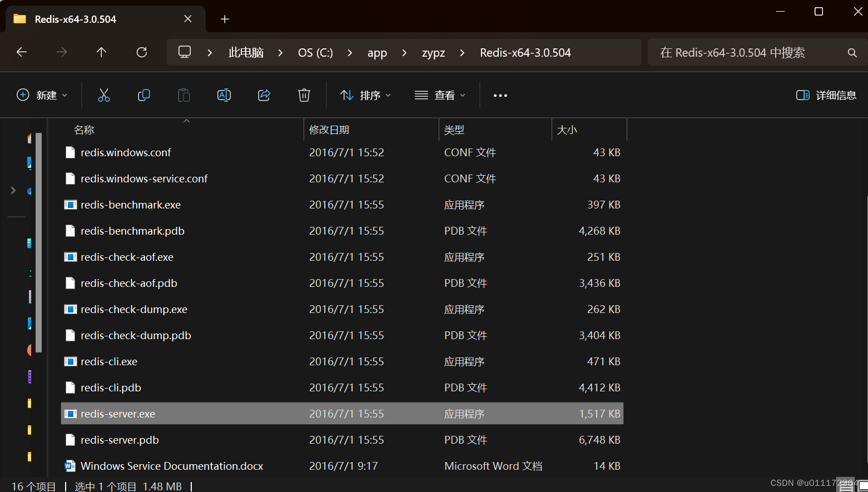The height and width of the screenshot is (492, 868).
Task: Cut the selected file using scissors icon
Action: pos(104,95)
